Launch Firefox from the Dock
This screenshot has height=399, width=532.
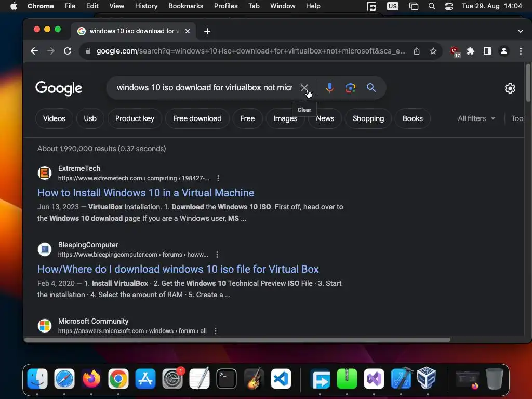(x=91, y=379)
